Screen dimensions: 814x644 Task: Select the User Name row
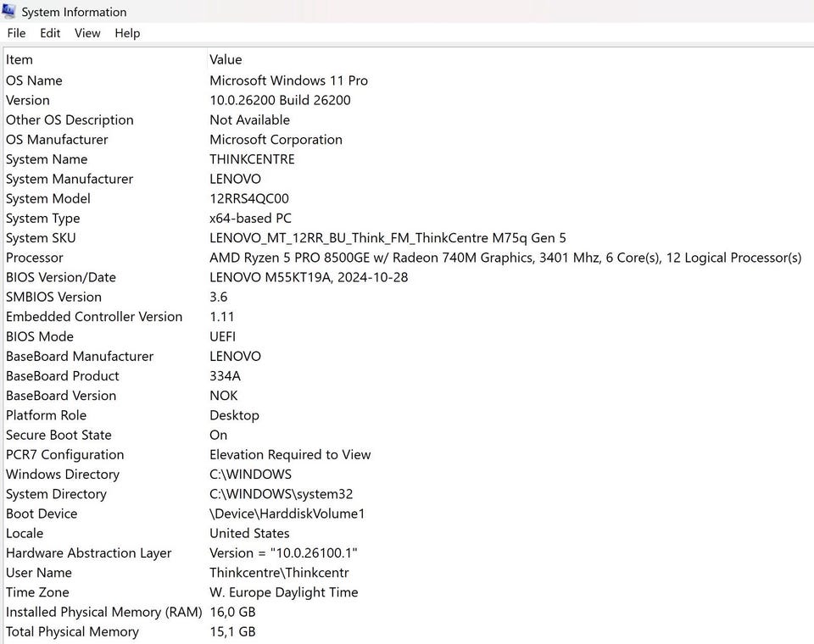click(39, 573)
